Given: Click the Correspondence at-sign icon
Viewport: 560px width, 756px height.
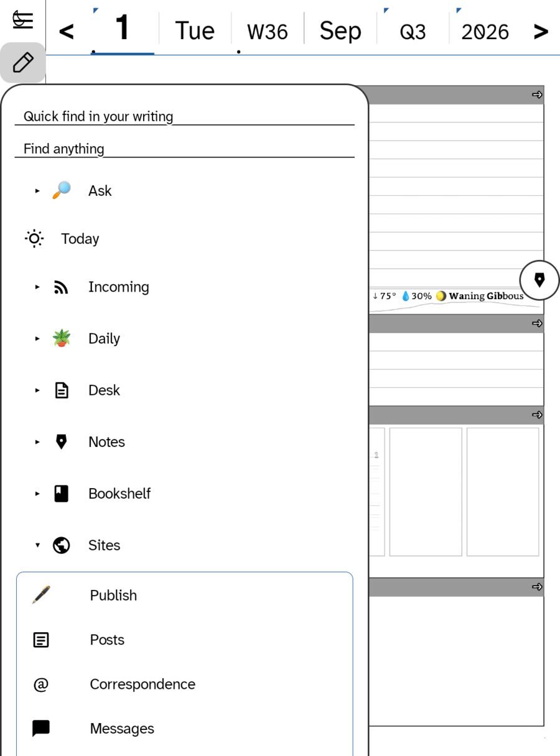Looking at the screenshot, I should click(41, 685).
